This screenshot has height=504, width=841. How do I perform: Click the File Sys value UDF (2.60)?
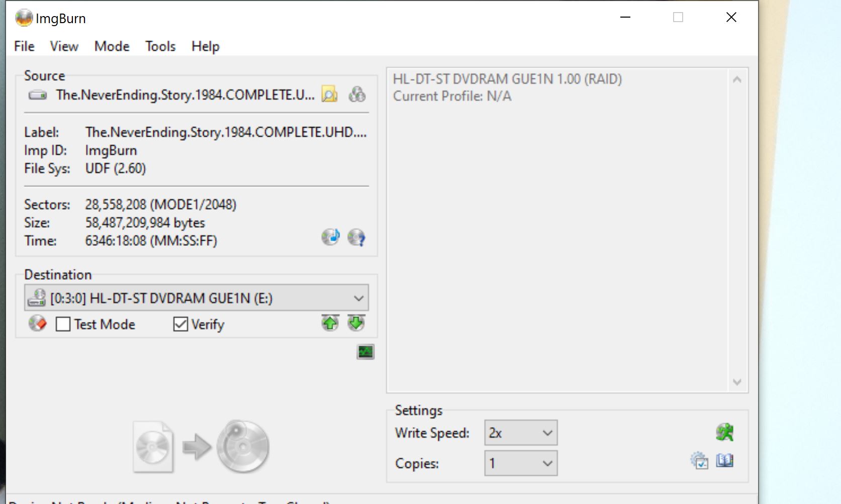(x=116, y=168)
